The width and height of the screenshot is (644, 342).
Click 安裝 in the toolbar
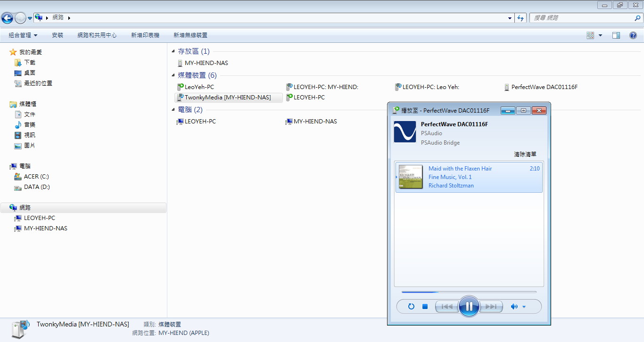(x=58, y=35)
